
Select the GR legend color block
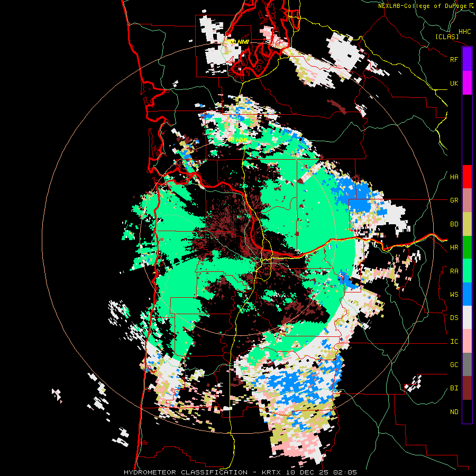tap(467, 200)
